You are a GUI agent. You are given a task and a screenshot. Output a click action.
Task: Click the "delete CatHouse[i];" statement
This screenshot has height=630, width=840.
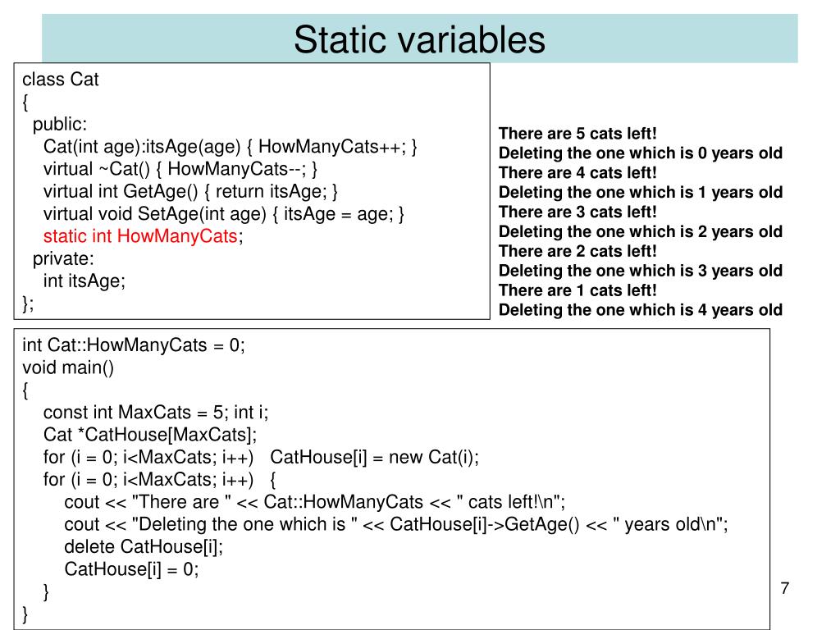pyautogui.click(x=144, y=546)
